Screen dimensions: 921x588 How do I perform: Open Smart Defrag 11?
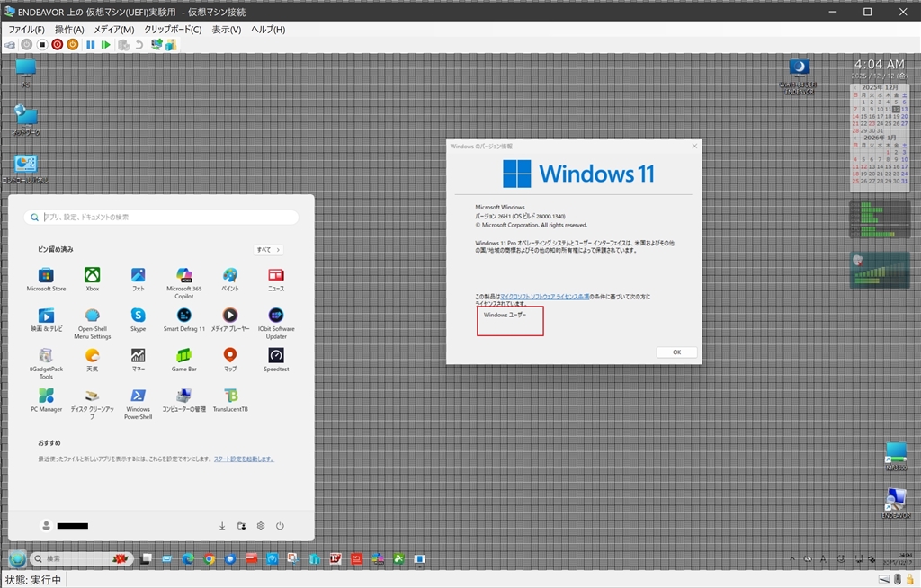[183, 320]
